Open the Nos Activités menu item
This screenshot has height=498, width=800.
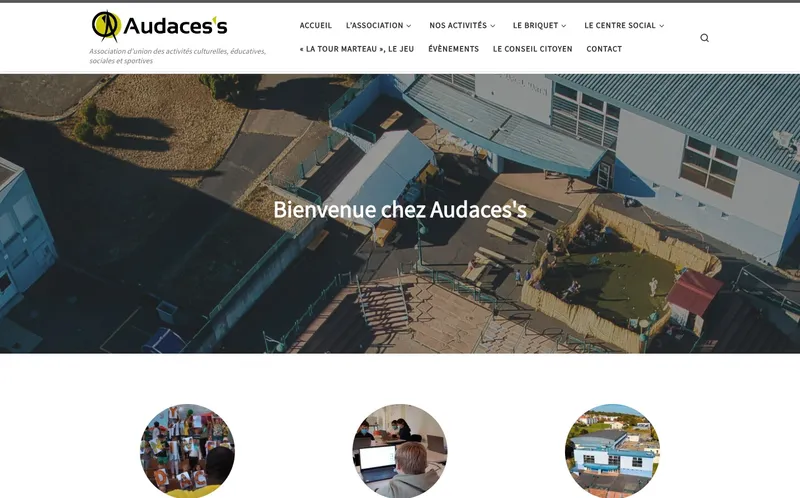[x=458, y=26]
